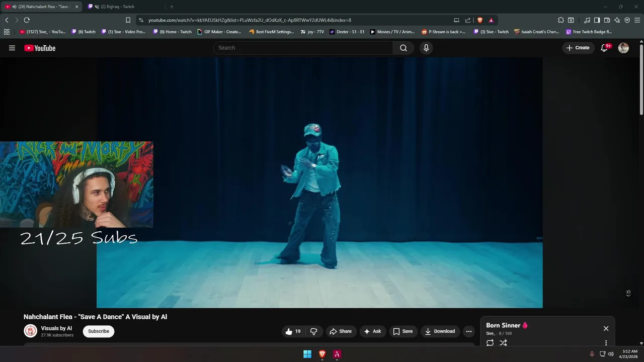Open the YouTube account avatar menu
The image size is (644, 362).
click(623, 48)
